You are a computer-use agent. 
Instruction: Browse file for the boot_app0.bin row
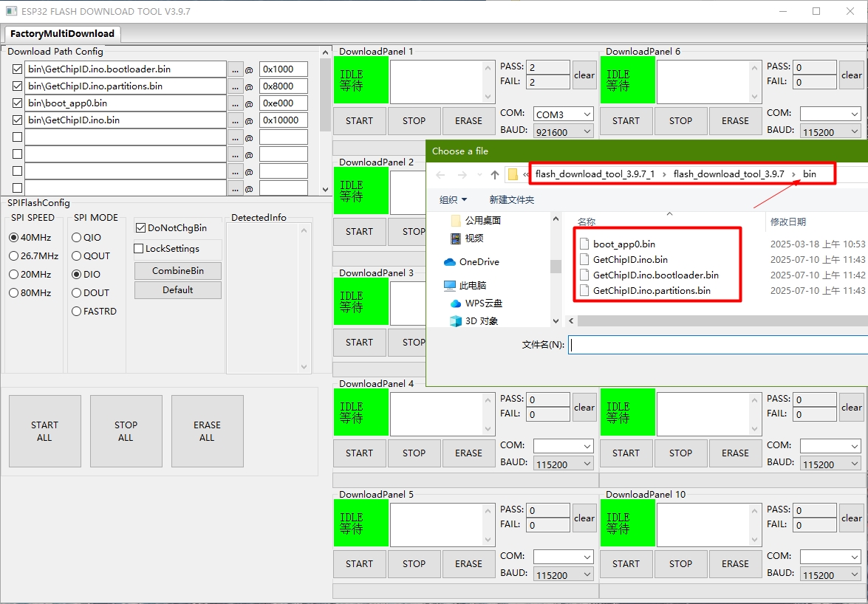click(235, 103)
